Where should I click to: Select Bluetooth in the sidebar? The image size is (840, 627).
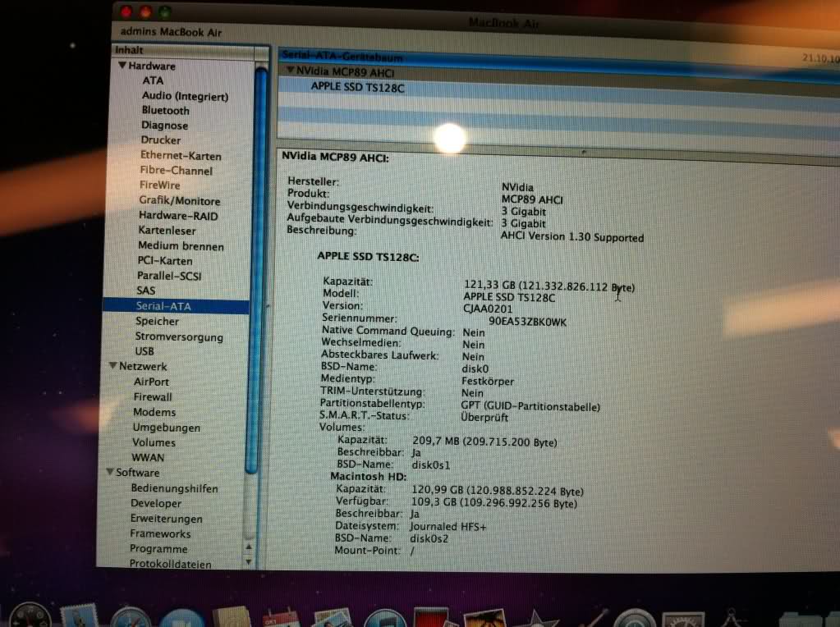coord(166,110)
